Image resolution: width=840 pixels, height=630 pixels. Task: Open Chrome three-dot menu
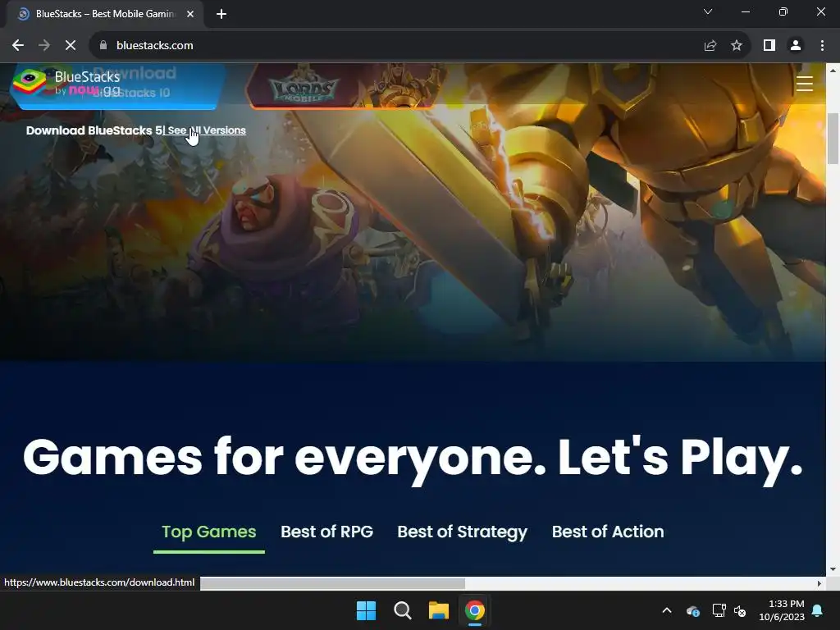click(822, 46)
